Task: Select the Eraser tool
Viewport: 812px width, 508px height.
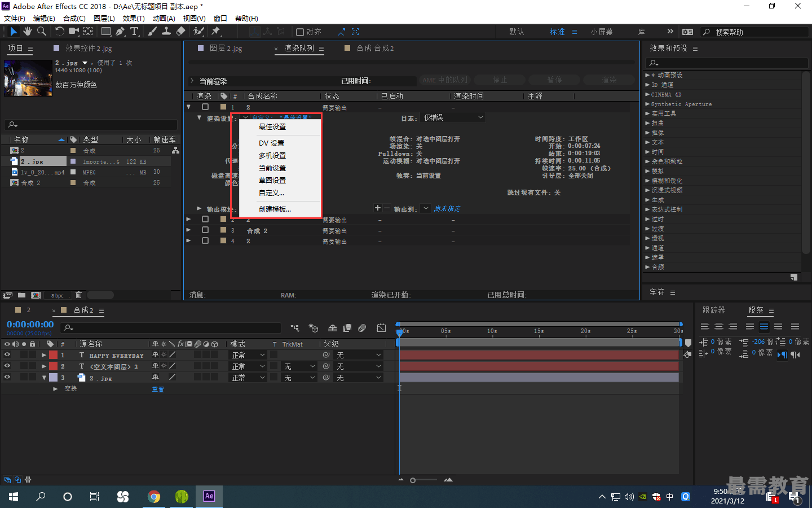Action: 180,32
